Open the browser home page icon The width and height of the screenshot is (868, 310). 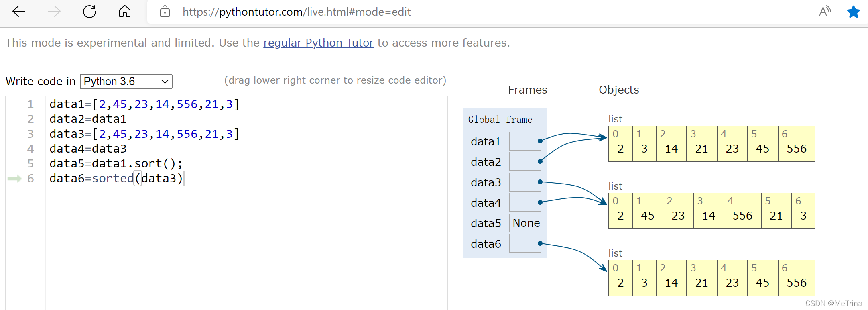pos(125,12)
